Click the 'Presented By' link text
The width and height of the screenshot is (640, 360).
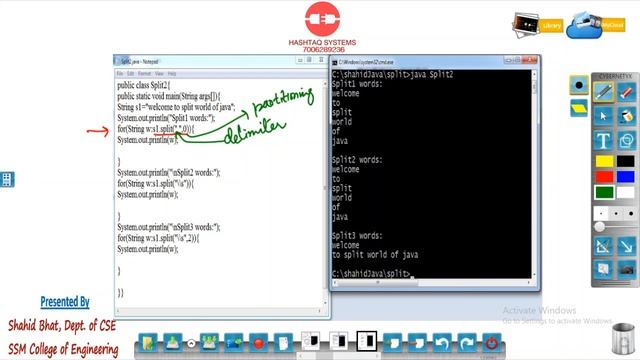[x=64, y=302]
